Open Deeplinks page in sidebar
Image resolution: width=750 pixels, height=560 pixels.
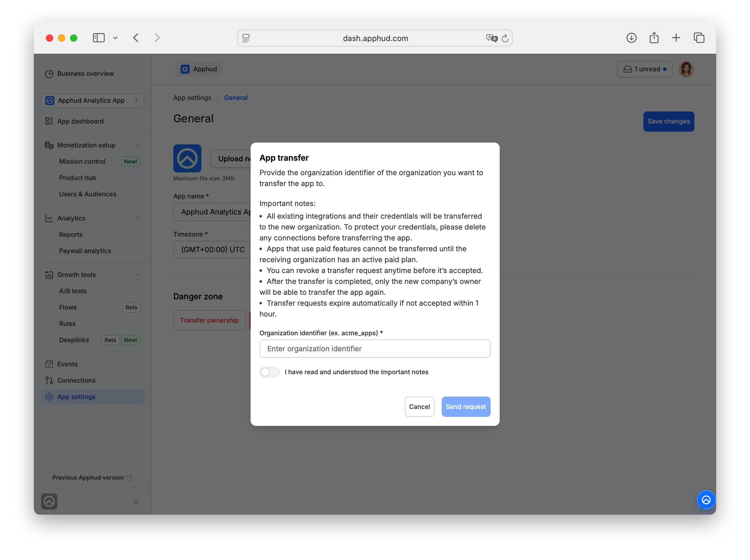click(73, 340)
